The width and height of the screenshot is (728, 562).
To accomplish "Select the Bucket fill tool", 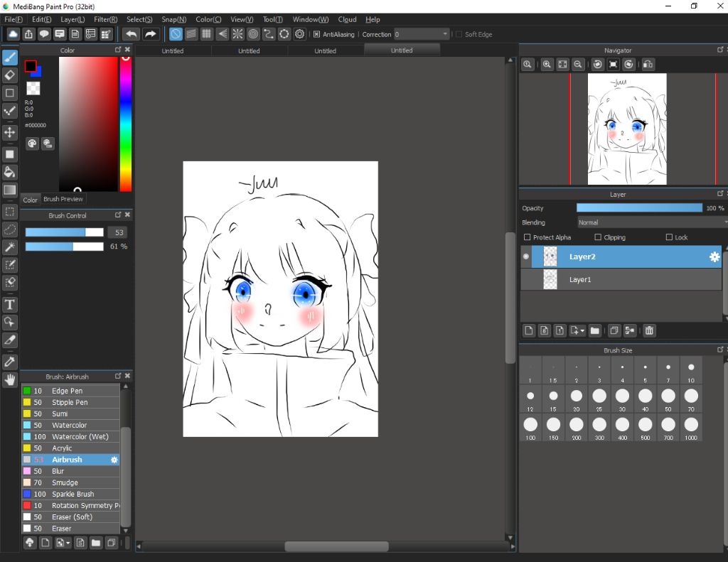I will tap(10, 172).
